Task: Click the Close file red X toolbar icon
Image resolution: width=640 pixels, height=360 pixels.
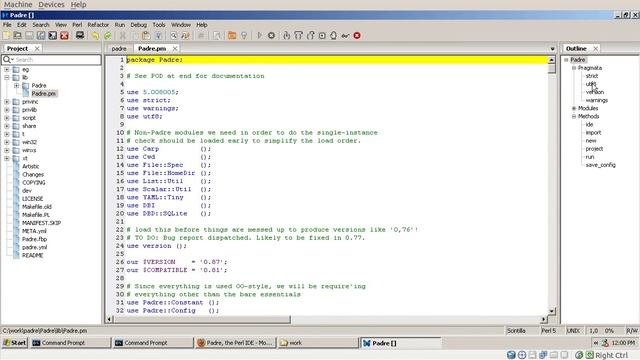Action: 64,36
